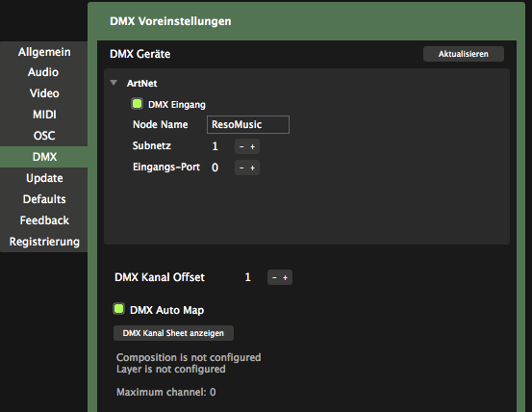Decrease the Eingangs-Port value
This screenshot has width=532, height=412.
coord(241,167)
